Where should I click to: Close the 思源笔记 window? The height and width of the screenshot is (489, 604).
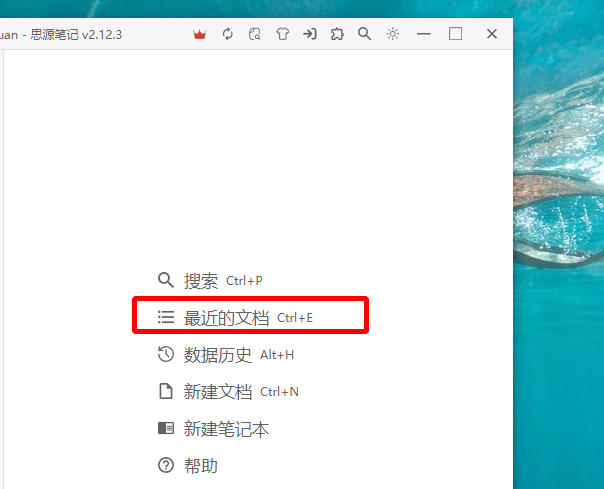[x=492, y=34]
